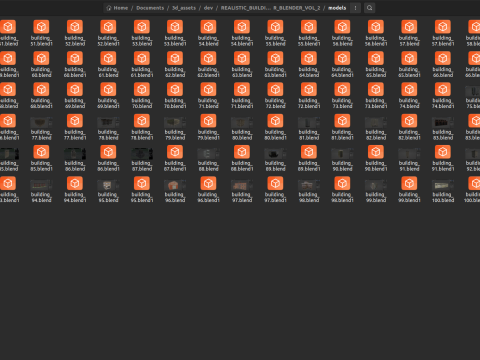Choose building_82.blend thumbnail
This screenshot has width=480, height=360.
tap(376, 122)
